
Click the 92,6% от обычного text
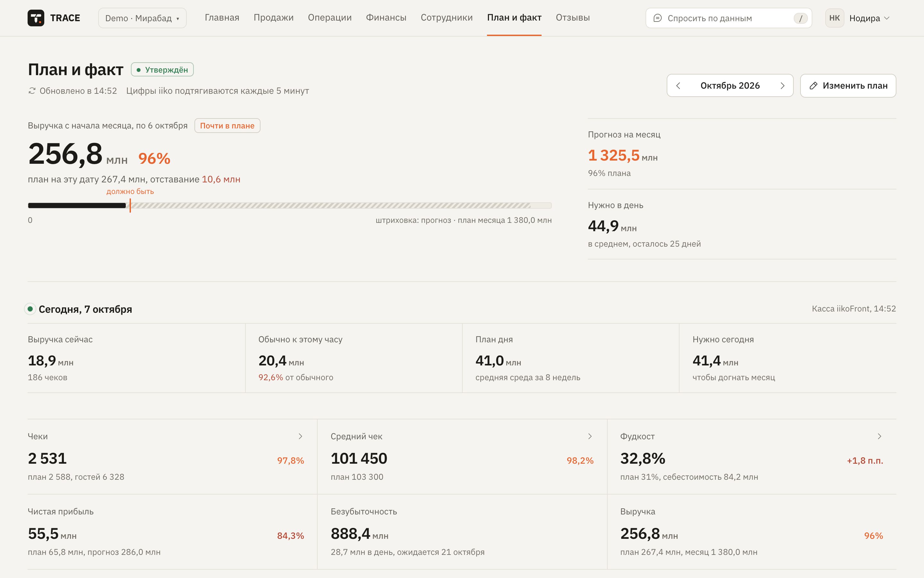coord(295,377)
